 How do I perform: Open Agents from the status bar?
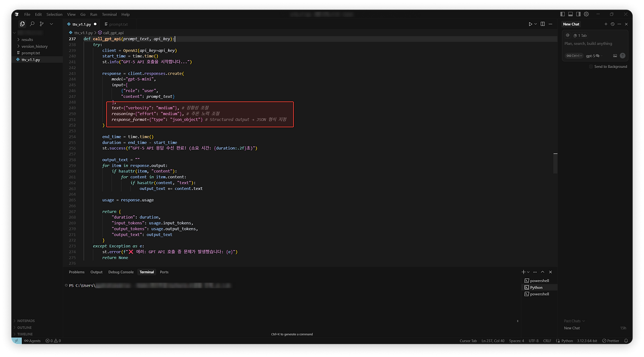pos(32,341)
